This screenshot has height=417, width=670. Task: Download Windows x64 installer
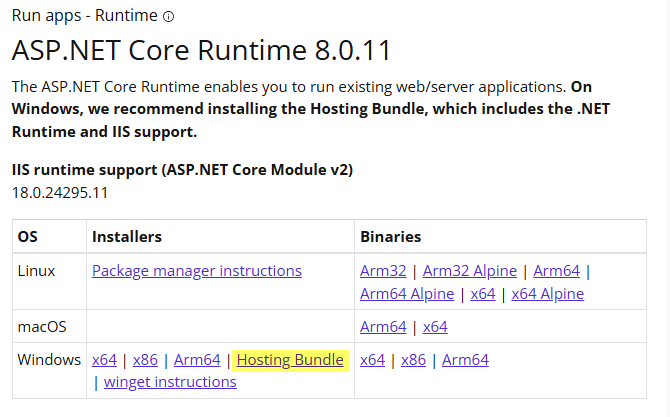pos(104,360)
